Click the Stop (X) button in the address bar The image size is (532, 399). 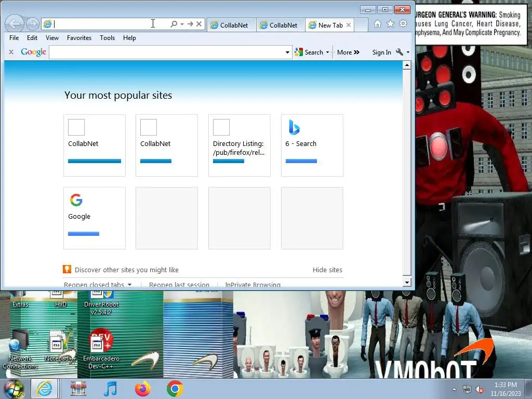[x=199, y=24]
